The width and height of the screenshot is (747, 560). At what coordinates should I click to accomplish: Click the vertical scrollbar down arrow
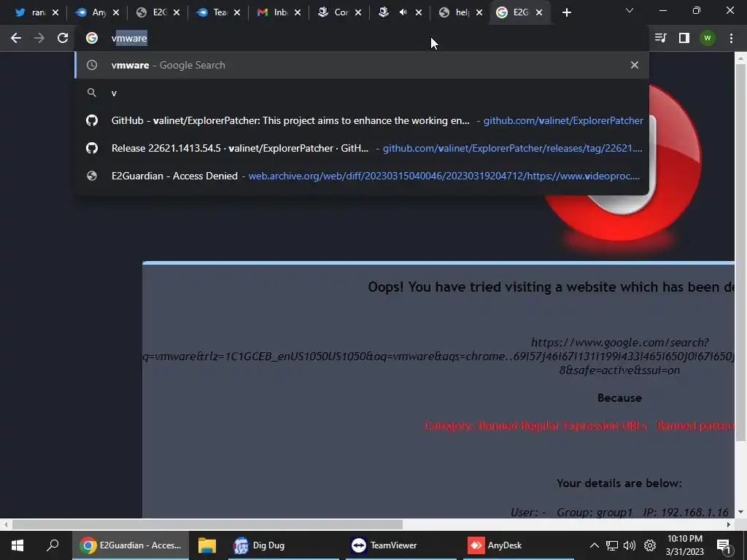tap(740, 512)
